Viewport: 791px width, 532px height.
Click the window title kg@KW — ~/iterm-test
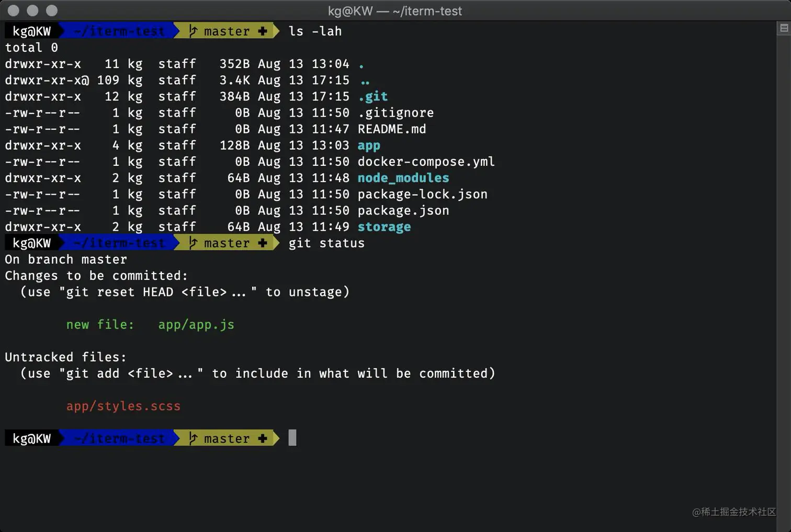(x=395, y=11)
